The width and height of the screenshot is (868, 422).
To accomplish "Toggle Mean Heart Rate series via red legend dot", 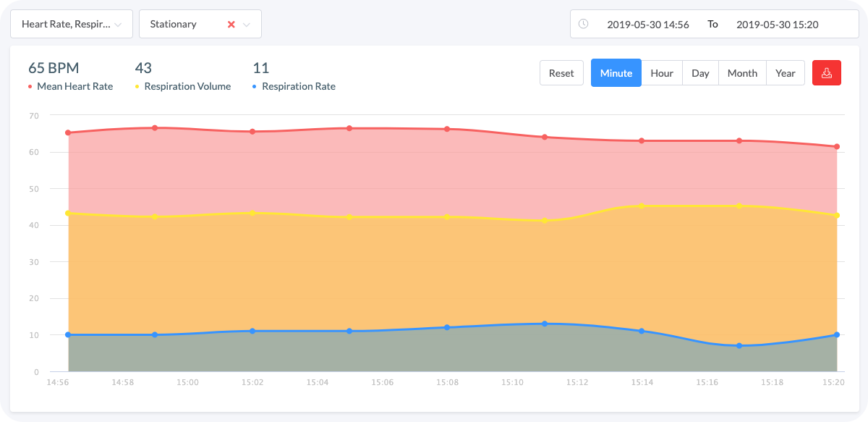I will [31, 86].
